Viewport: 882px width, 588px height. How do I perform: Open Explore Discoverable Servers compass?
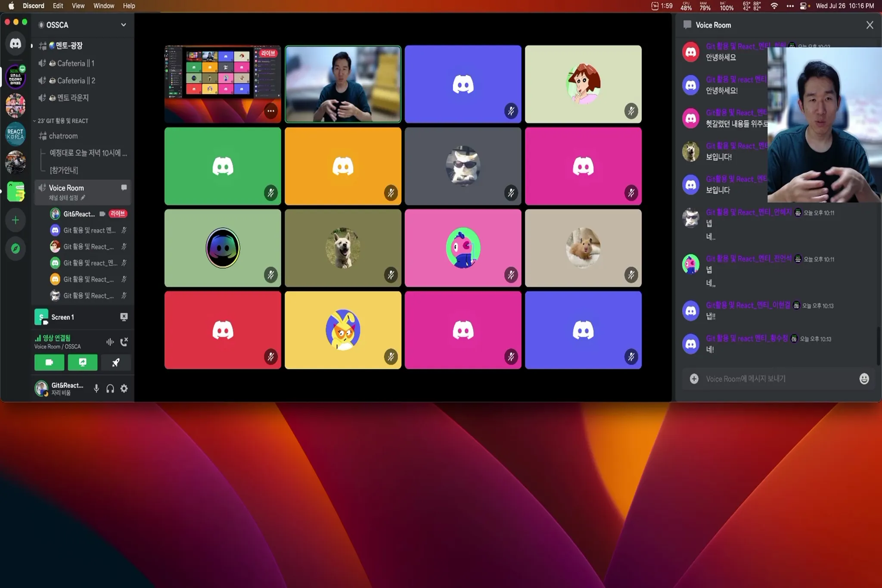point(16,249)
